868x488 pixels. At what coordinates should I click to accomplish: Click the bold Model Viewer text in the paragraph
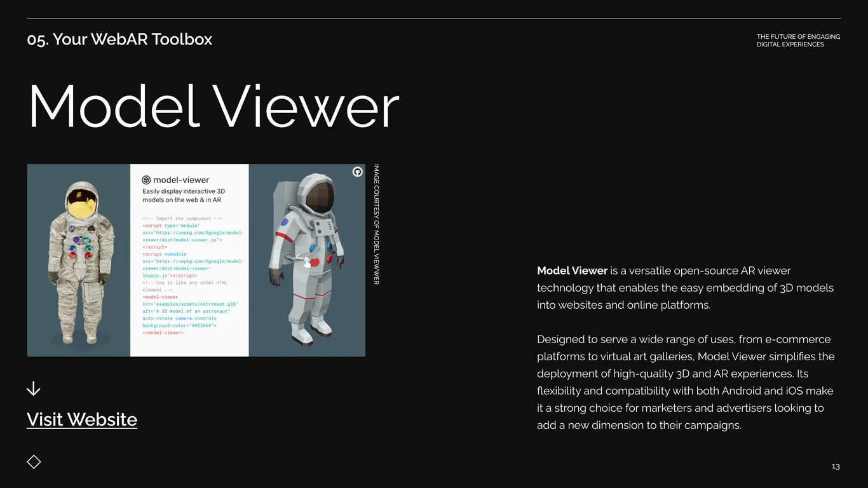[x=572, y=271]
